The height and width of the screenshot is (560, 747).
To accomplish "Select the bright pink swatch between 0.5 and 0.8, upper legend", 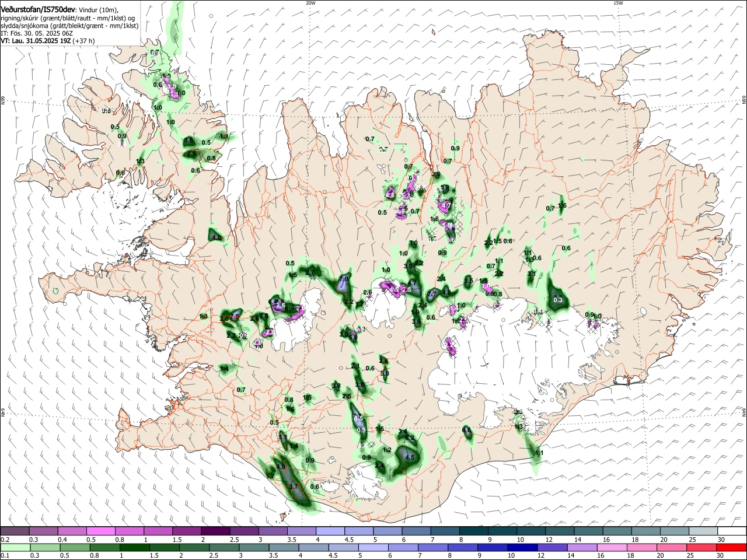I will pos(100,531).
